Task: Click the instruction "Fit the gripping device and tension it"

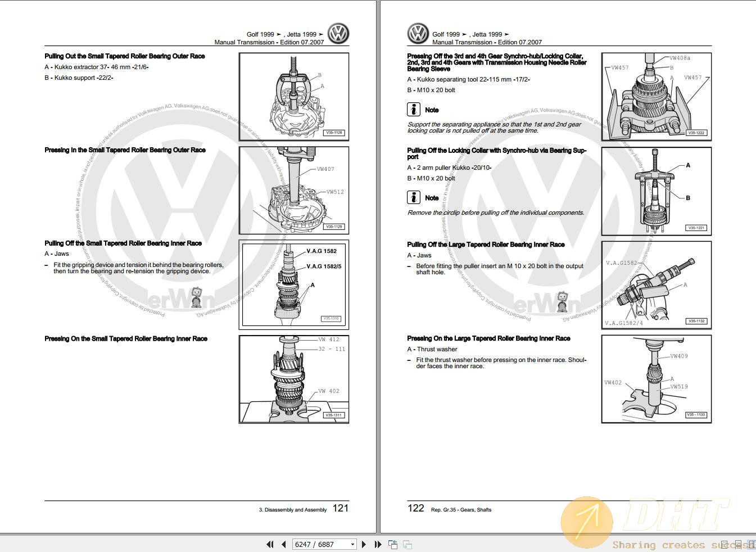Action: (138, 268)
